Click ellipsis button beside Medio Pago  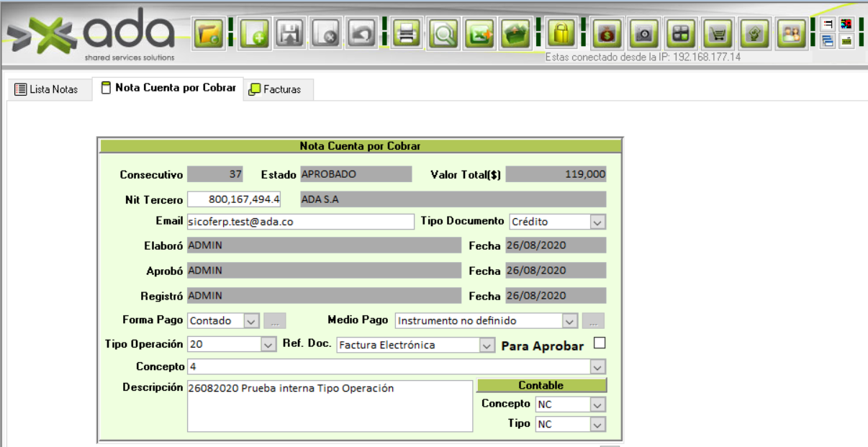click(x=594, y=321)
